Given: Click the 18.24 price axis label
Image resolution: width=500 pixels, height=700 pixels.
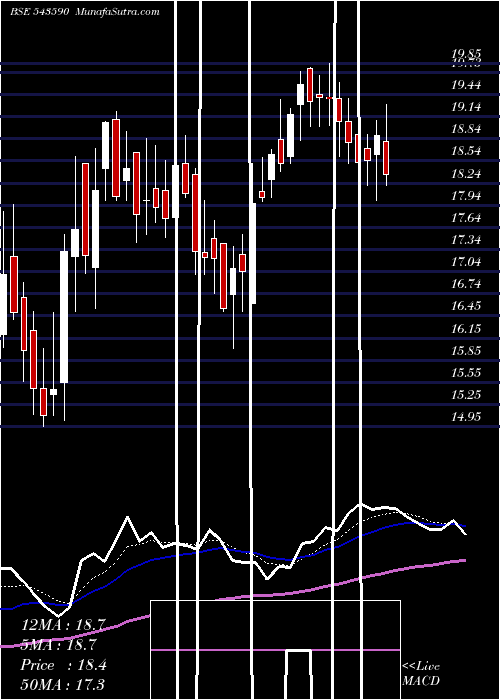Looking at the screenshot, I should click(x=466, y=173).
